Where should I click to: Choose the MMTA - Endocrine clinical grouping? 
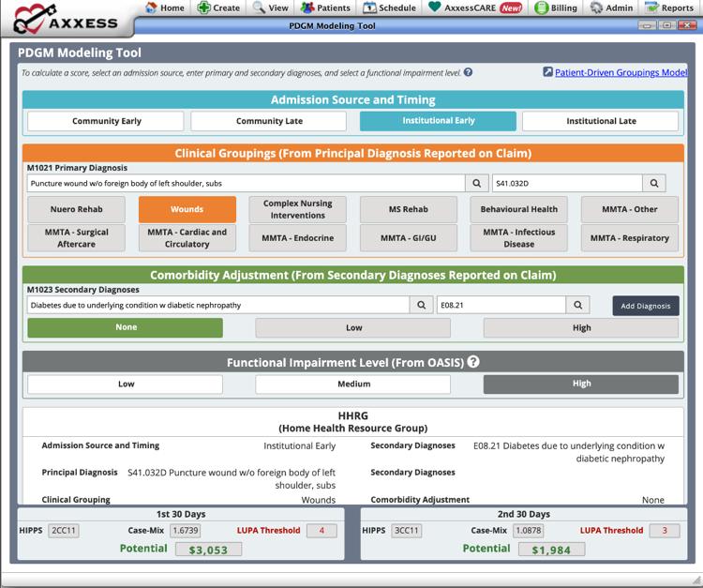click(x=298, y=238)
